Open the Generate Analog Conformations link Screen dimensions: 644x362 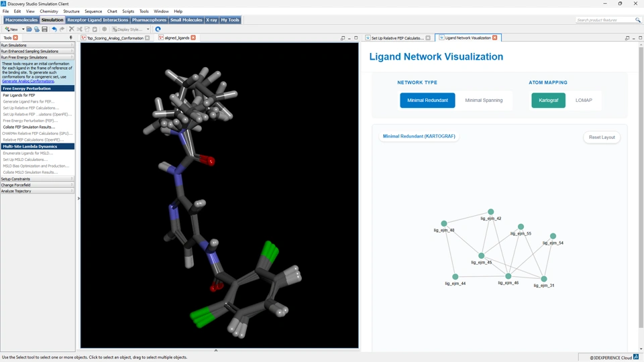[28, 81]
